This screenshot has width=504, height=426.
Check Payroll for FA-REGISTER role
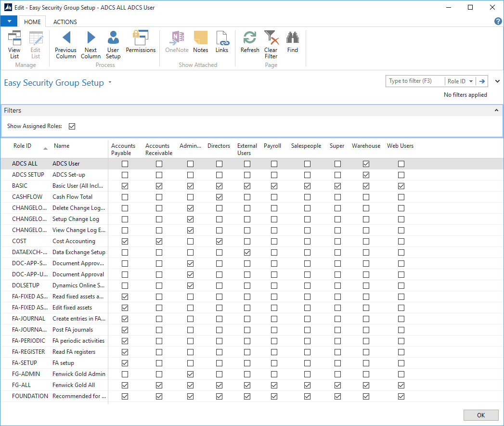coord(274,352)
